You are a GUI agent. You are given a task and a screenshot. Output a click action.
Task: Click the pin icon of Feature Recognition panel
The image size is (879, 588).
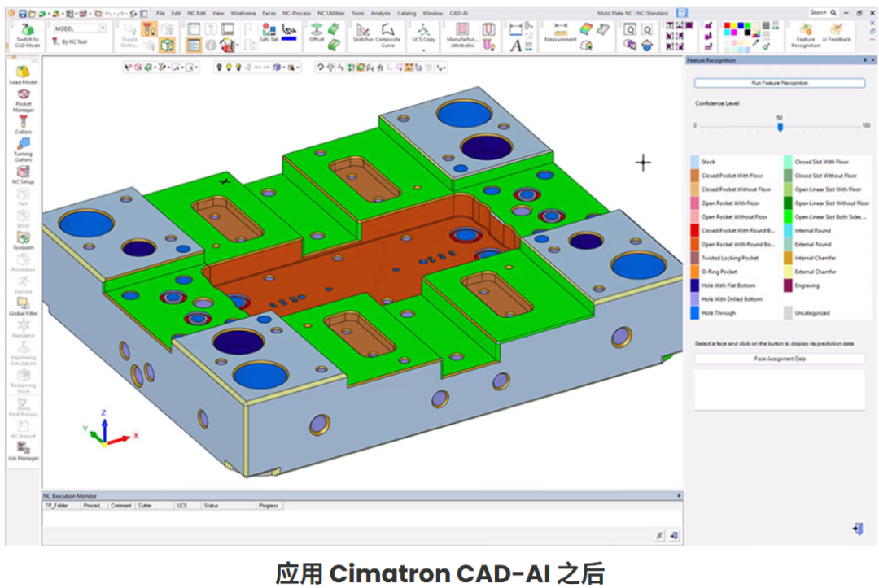(865, 60)
